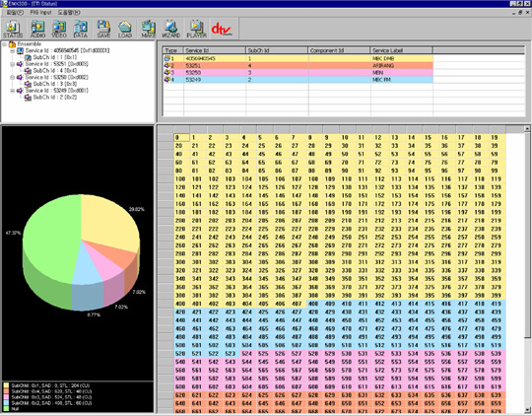The width and height of the screenshot is (532, 416).
Task: Open the PLAYER toolbar icon
Action: click(196, 29)
